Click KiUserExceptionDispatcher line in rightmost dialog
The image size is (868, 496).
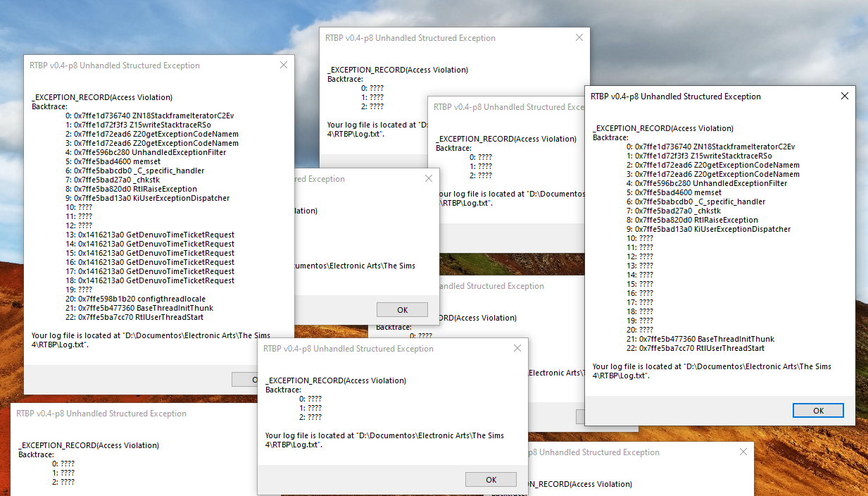coord(712,229)
